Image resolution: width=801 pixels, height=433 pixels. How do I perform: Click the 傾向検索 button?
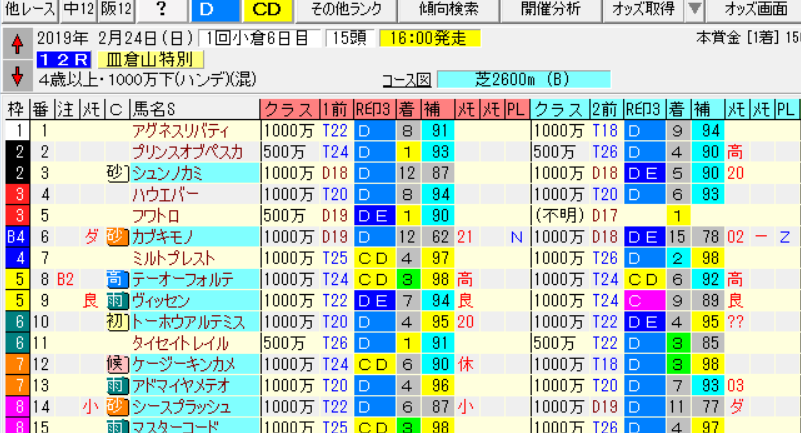(449, 10)
